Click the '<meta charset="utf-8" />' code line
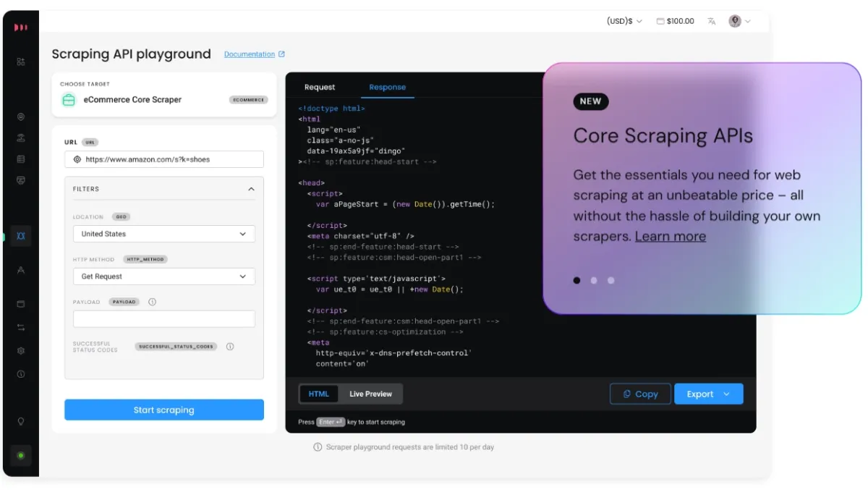This screenshot has width=868, height=490. point(361,236)
